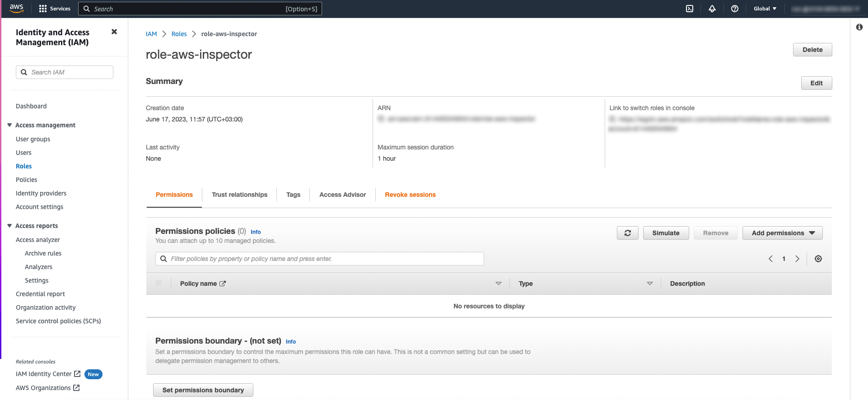Open Access analyzer in sidebar
The image size is (868, 400).
pyautogui.click(x=38, y=240)
